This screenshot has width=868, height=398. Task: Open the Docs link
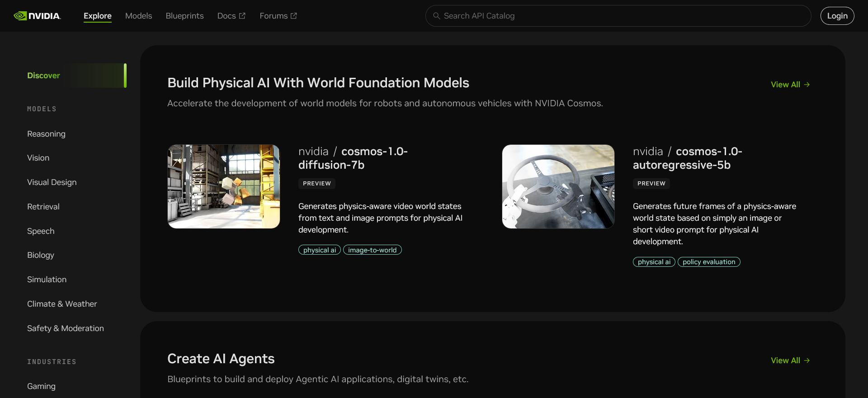pyautogui.click(x=231, y=16)
